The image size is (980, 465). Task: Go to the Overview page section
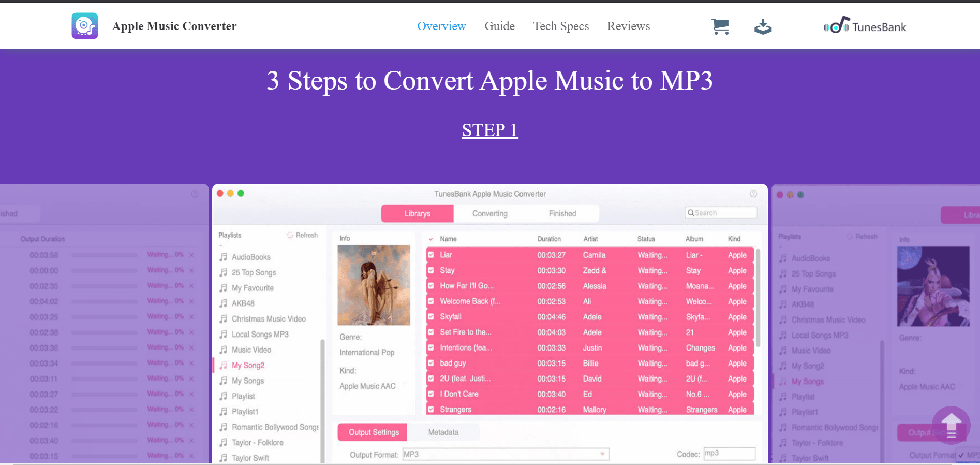(441, 26)
